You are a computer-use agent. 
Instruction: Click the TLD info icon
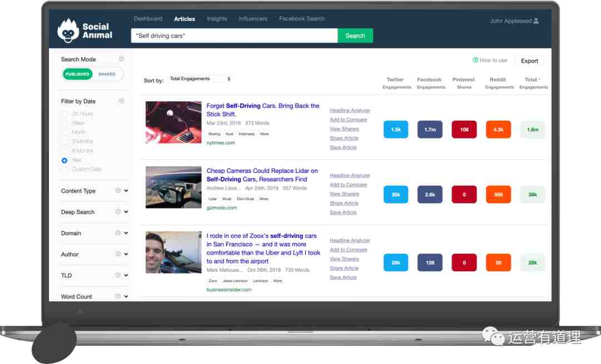pos(118,275)
